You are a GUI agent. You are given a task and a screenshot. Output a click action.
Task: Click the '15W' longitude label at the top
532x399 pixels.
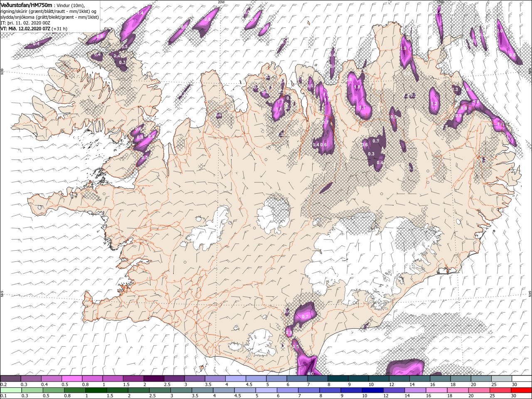coord(440,2)
